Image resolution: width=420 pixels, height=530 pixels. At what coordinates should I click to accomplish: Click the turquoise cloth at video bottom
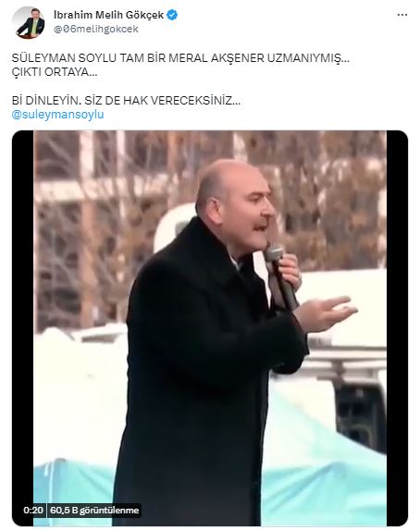[325, 474]
